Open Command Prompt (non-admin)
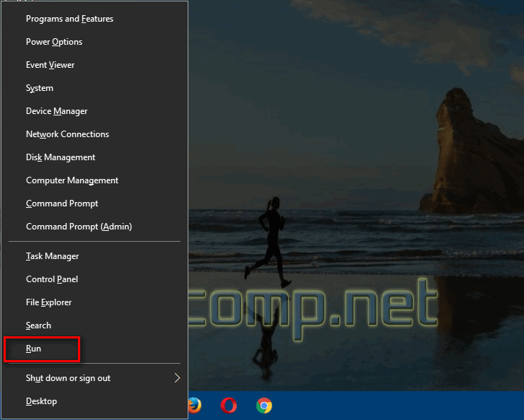Screen dimensions: 524x420 [x=95, y=204]
